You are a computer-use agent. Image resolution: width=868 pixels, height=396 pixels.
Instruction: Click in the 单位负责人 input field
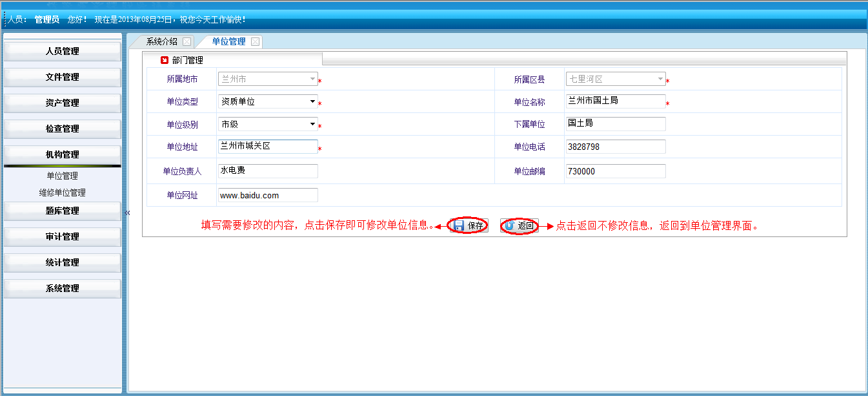click(x=268, y=171)
